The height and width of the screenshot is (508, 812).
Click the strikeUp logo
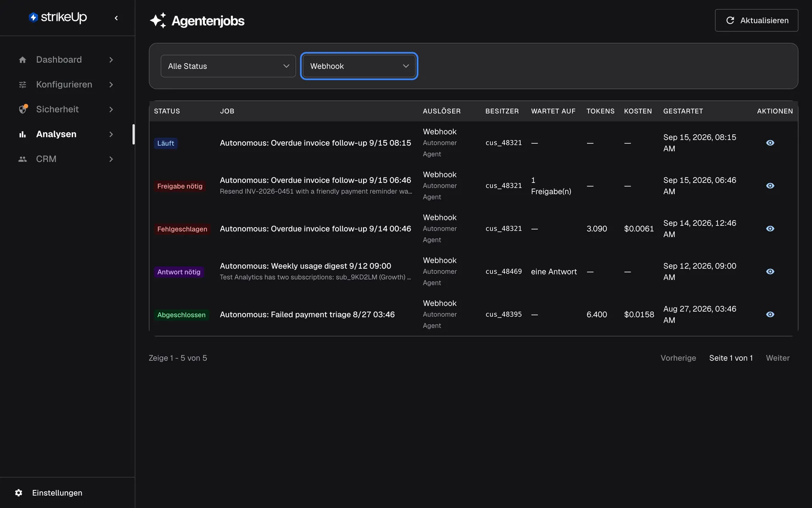click(x=58, y=17)
